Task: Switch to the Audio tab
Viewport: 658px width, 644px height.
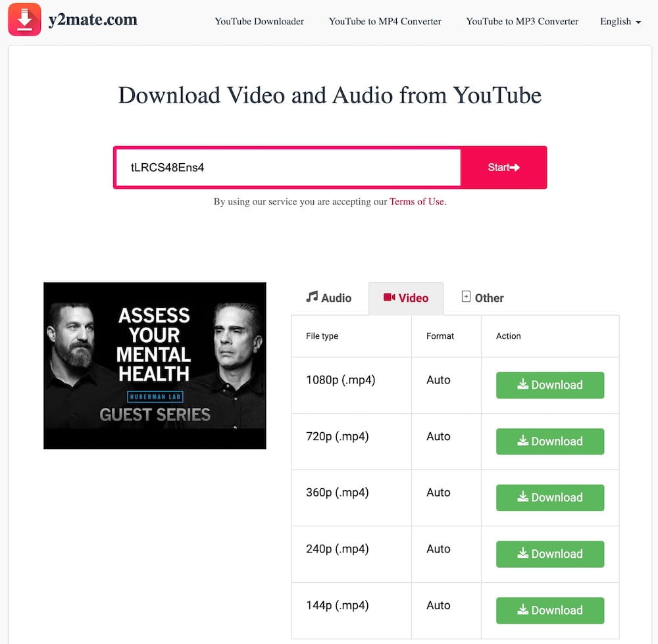Action: (x=328, y=298)
